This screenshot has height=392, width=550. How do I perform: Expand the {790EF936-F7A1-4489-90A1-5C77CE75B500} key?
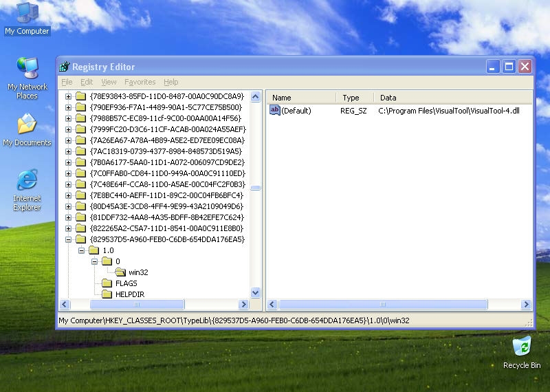pos(68,107)
